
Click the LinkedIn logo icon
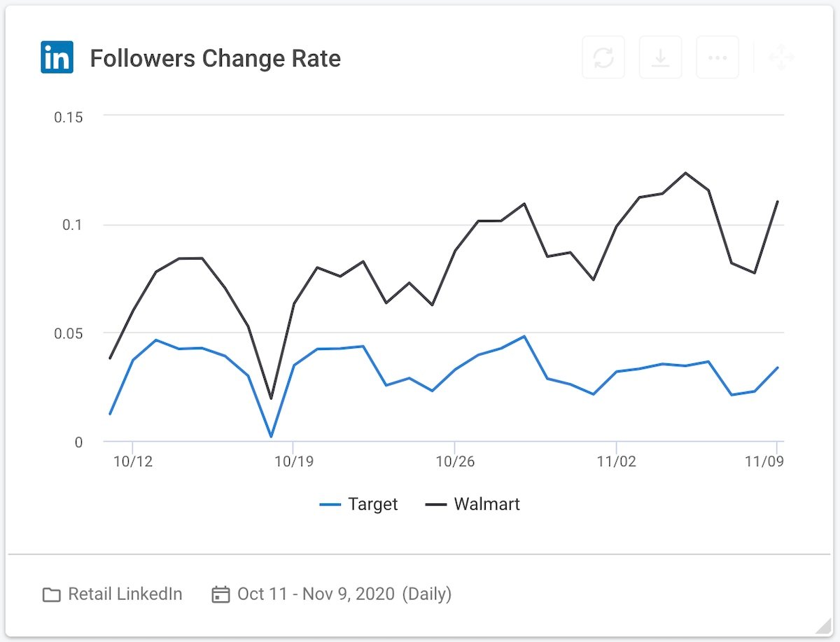point(57,57)
